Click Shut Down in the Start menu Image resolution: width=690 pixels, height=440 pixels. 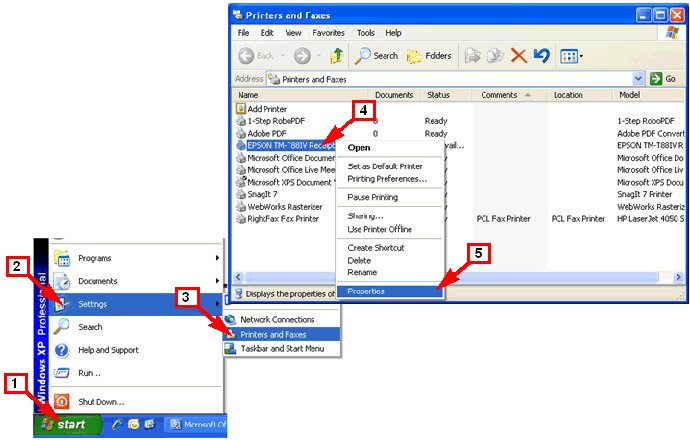(136, 402)
